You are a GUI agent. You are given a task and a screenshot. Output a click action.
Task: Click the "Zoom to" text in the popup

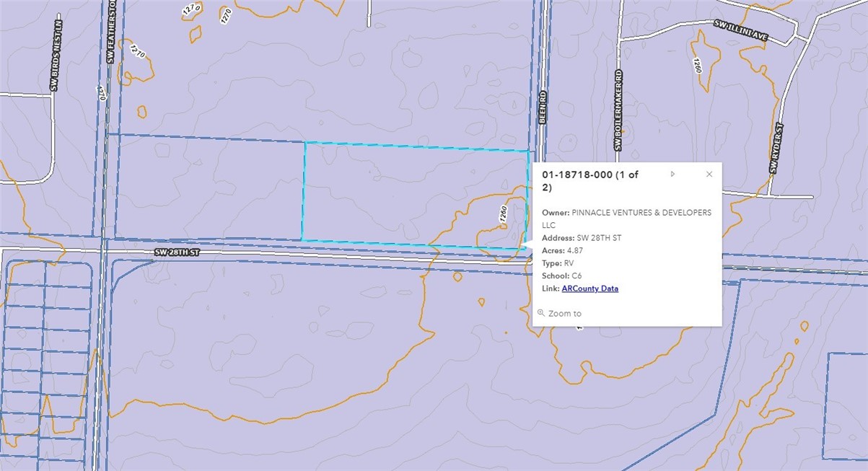pos(564,314)
